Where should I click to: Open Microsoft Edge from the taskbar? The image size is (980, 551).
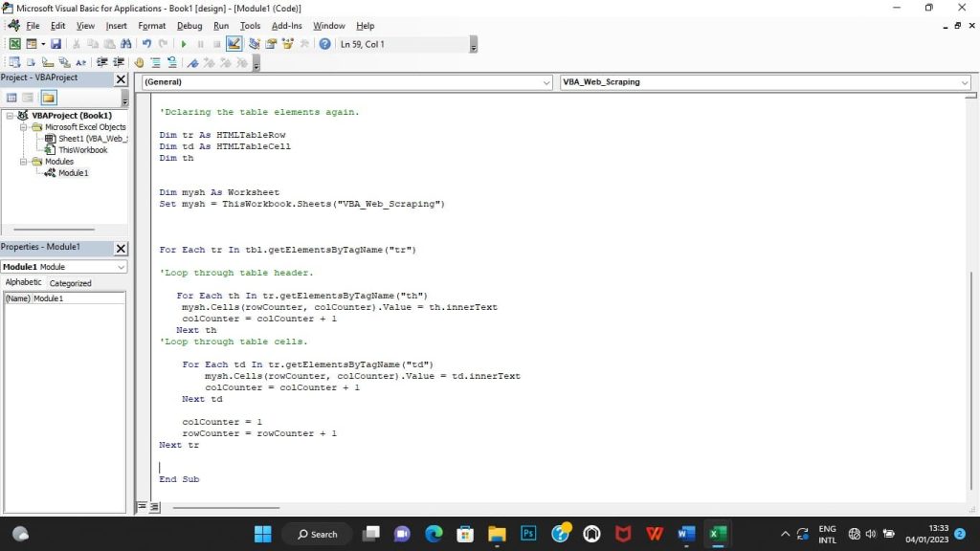pos(434,534)
